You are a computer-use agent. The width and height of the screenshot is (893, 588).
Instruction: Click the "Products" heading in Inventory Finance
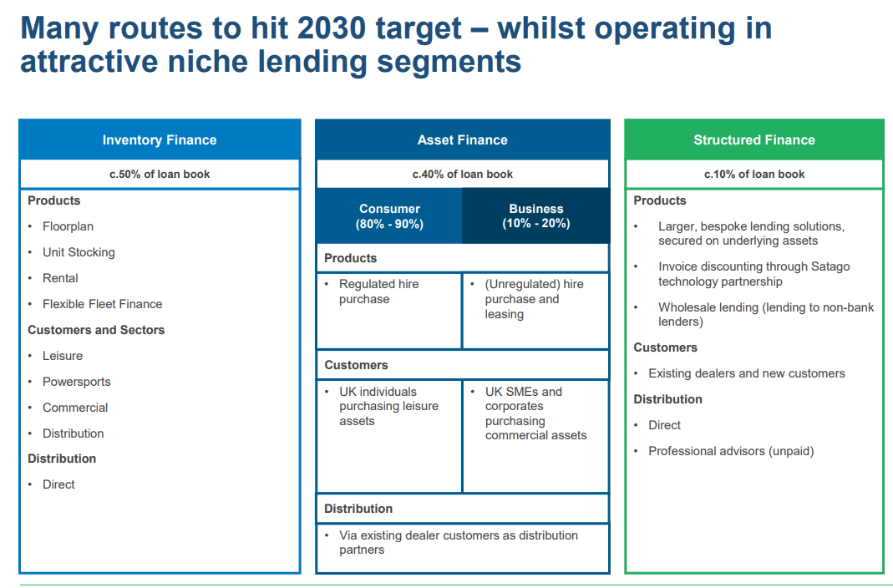coord(54,200)
